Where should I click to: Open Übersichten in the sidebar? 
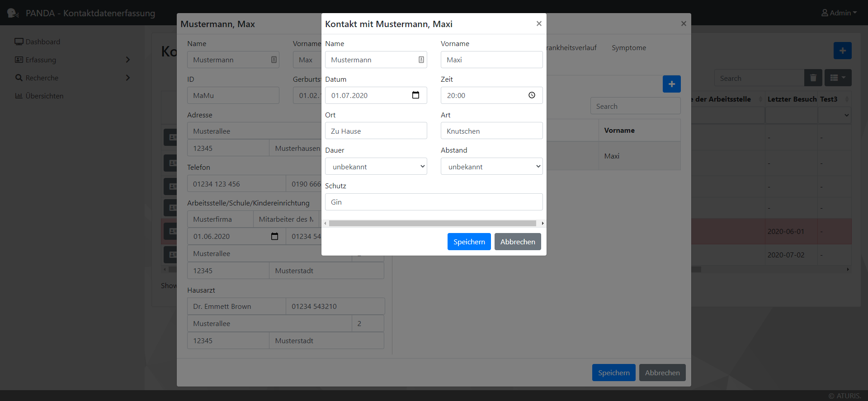(x=39, y=96)
